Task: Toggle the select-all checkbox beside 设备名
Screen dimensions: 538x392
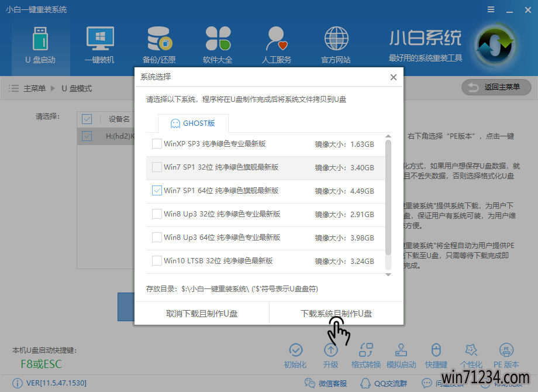Action: (x=87, y=119)
